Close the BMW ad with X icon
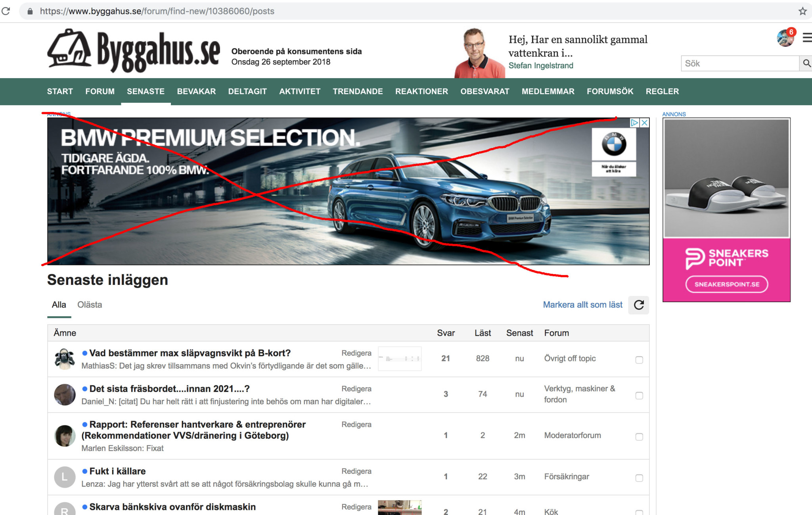The image size is (812, 515). pyautogui.click(x=645, y=123)
